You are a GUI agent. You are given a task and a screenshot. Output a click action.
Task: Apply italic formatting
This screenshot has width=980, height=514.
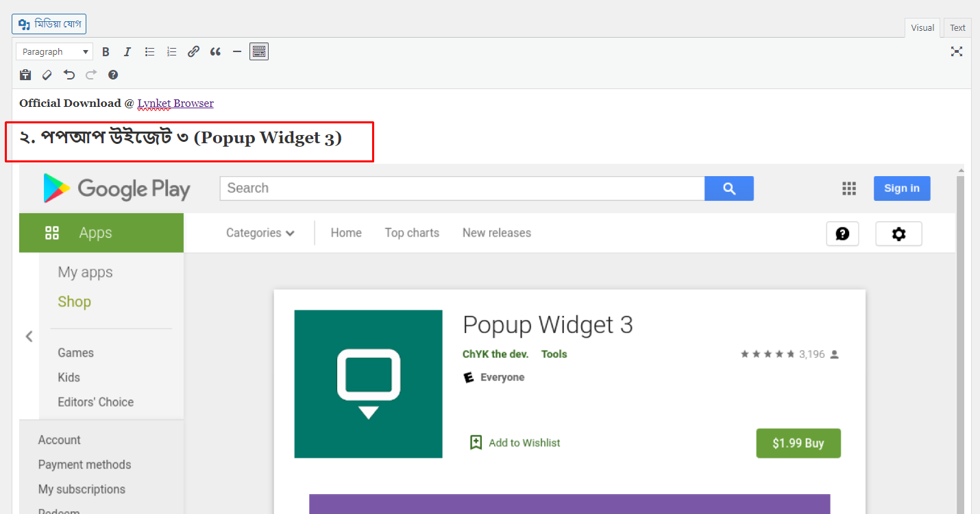pyautogui.click(x=127, y=51)
